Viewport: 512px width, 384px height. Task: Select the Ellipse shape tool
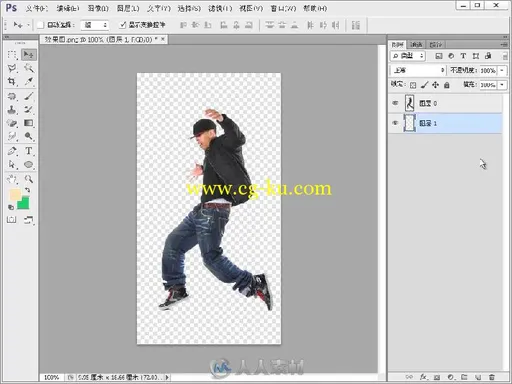click(x=29, y=164)
